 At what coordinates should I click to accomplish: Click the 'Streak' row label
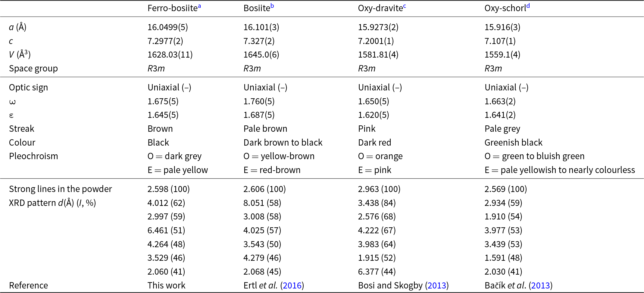coord(22,129)
